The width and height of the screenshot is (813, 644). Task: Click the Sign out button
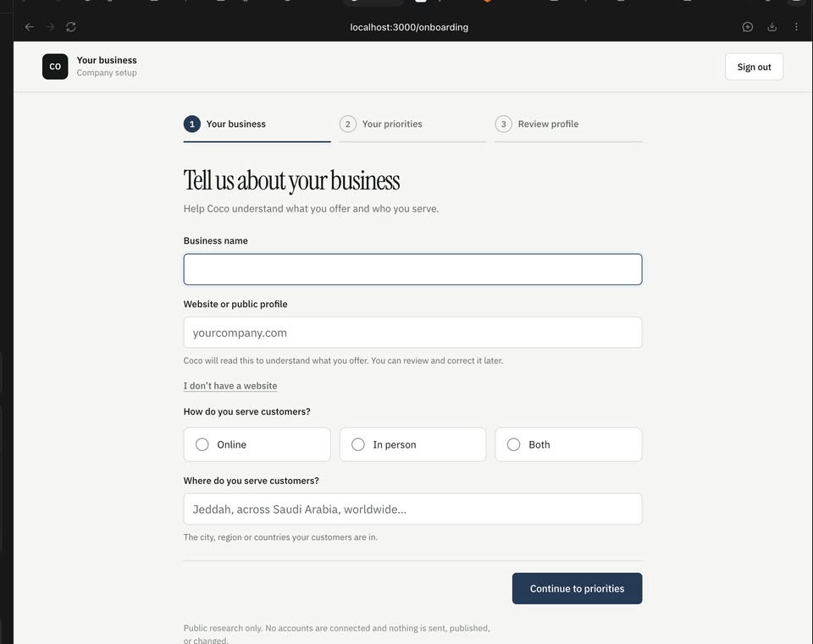coord(754,67)
